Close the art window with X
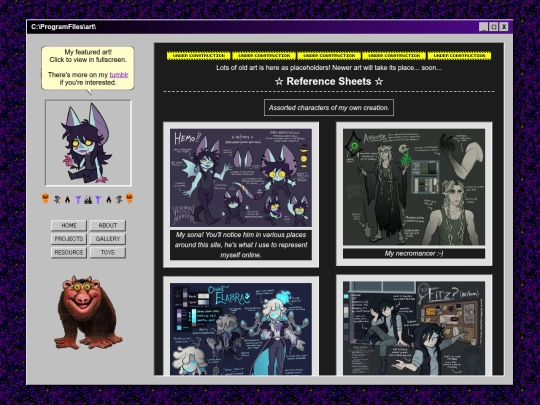Viewport: 540px width, 405px height. point(504,27)
